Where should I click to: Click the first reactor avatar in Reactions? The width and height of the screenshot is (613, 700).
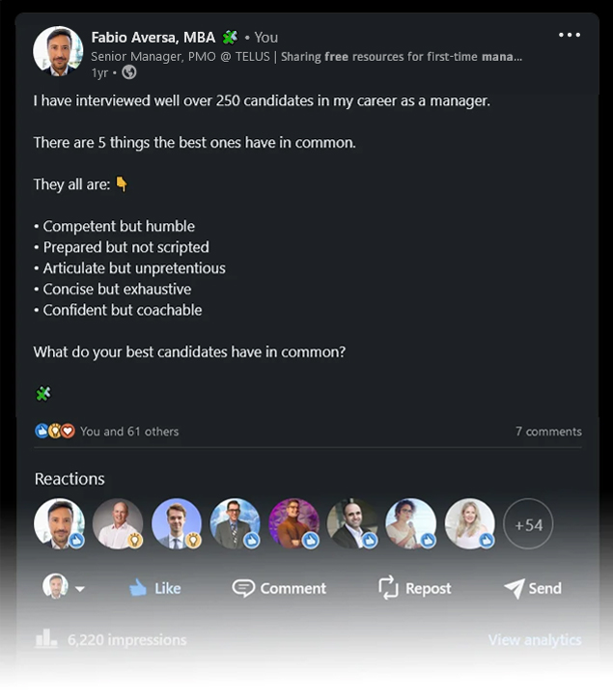[59, 523]
